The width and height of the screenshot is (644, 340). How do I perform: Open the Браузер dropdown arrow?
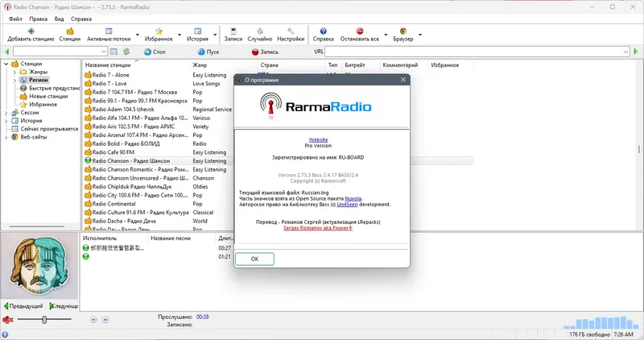point(419,35)
